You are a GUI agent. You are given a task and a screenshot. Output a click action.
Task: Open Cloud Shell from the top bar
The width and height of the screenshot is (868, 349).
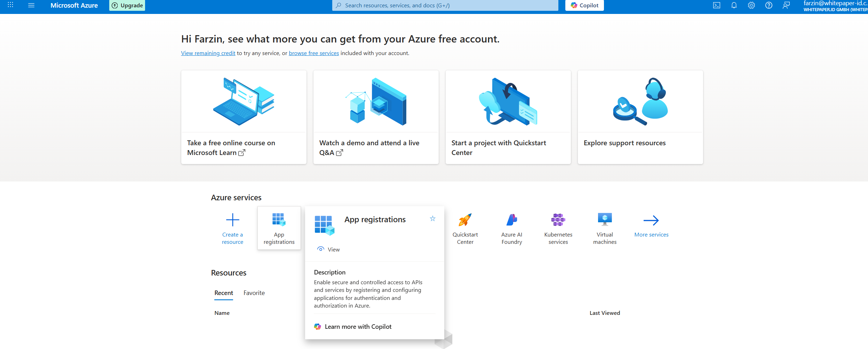pos(717,5)
